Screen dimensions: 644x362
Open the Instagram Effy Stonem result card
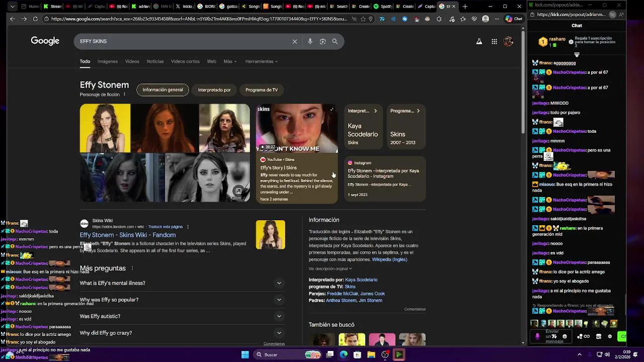(385, 178)
